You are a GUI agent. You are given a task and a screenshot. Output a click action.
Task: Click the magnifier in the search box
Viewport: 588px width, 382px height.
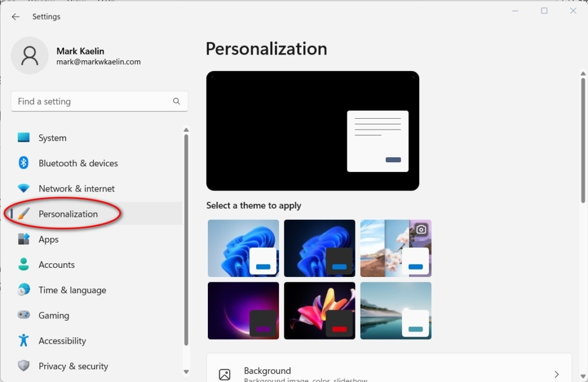click(176, 101)
